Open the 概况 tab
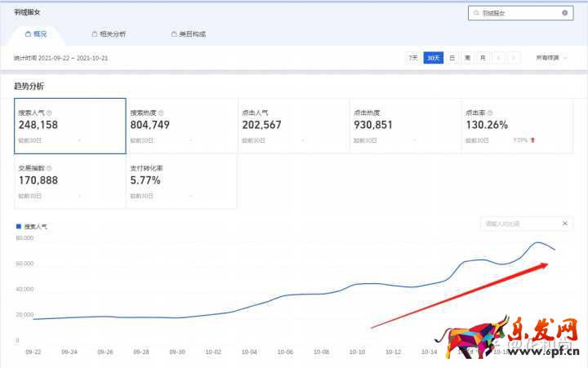The width and height of the screenshot is (588, 368). pos(36,34)
